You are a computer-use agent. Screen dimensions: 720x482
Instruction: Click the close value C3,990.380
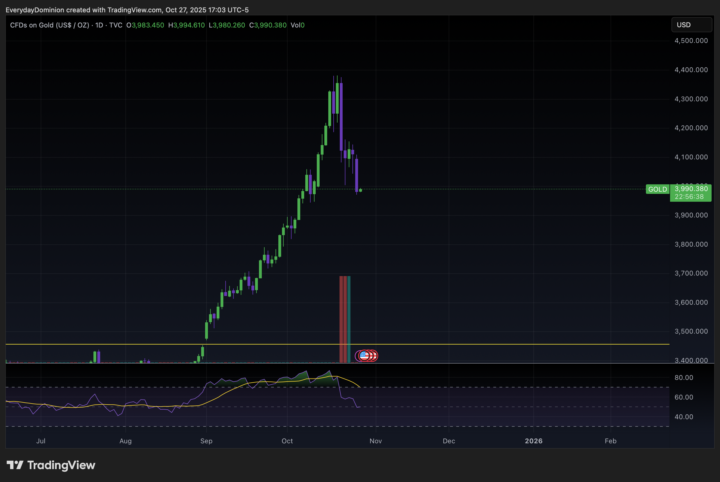(268, 25)
